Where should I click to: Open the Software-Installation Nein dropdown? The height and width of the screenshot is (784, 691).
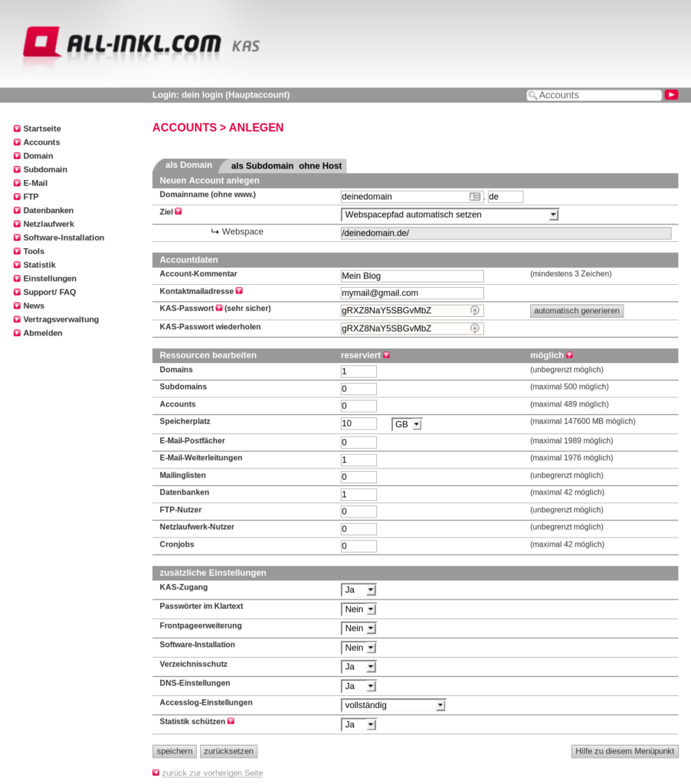pos(359,648)
